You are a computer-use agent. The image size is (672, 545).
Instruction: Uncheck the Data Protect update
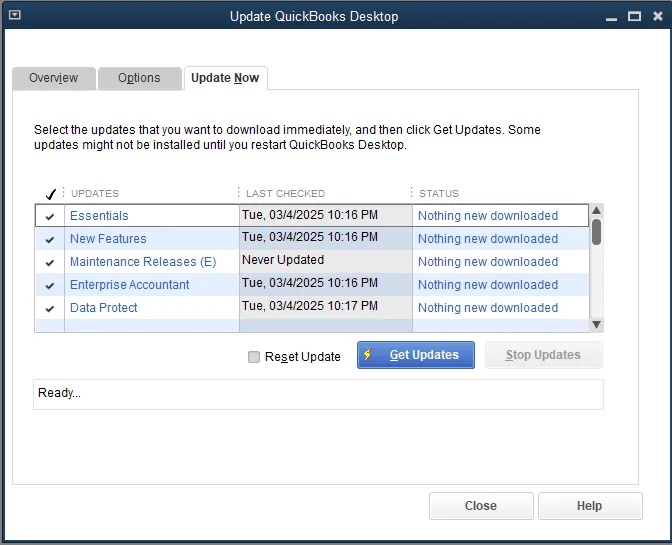click(50, 308)
